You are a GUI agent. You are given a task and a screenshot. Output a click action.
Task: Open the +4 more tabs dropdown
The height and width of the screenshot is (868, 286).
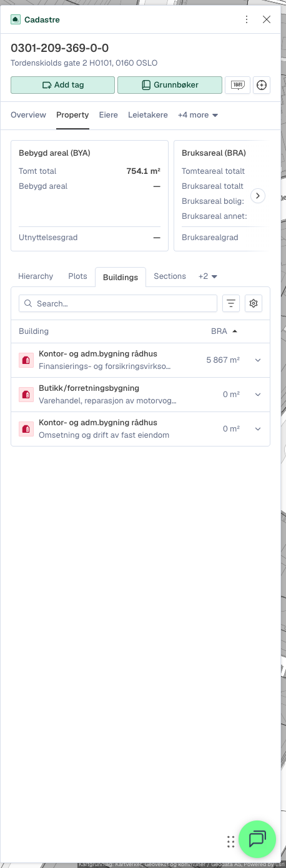[198, 115]
